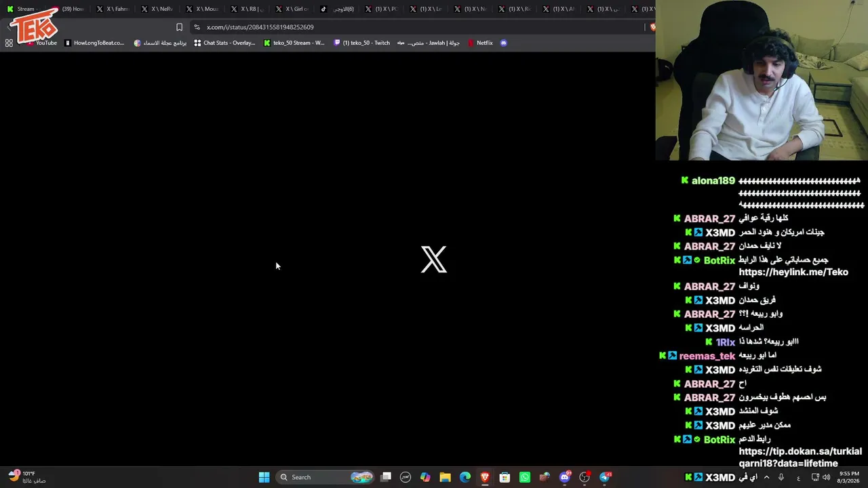Click chat message "بس احسهم هطوف بيخسرون"
The height and width of the screenshot is (488, 868).
click(783, 397)
